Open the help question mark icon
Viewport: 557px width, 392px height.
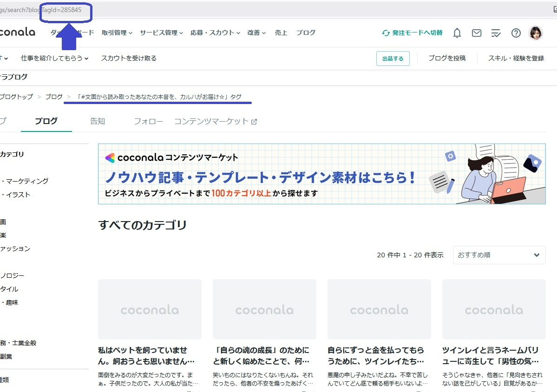pos(516,33)
